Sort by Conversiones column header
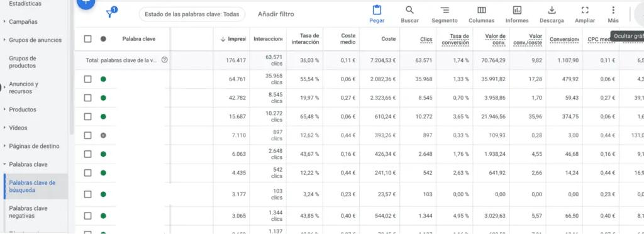 point(564,39)
